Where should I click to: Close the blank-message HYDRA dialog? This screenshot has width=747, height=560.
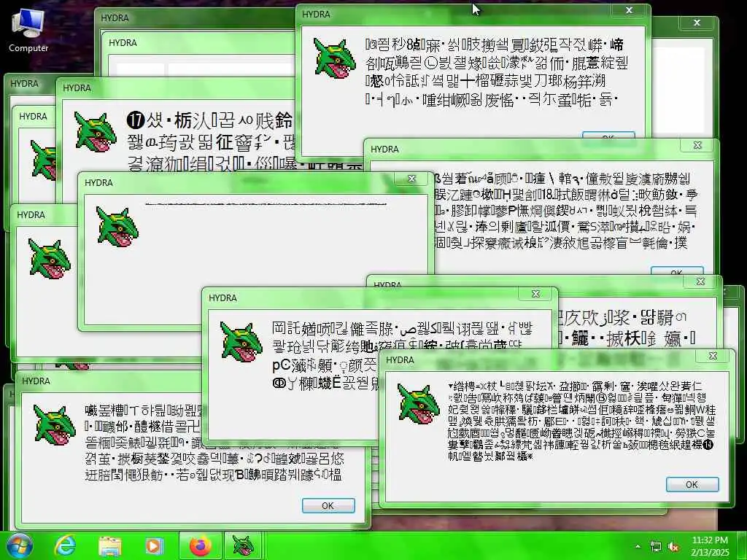click(x=411, y=179)
